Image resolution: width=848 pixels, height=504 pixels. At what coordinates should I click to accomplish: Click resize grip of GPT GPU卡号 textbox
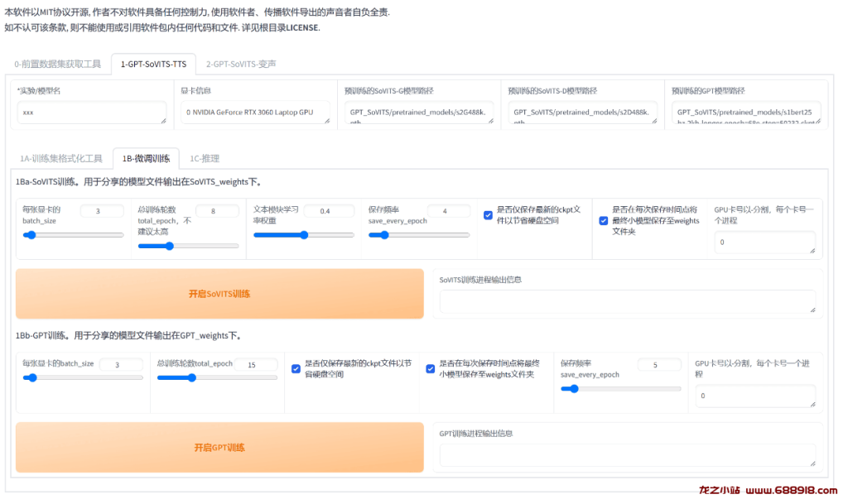tap(812, 404)
